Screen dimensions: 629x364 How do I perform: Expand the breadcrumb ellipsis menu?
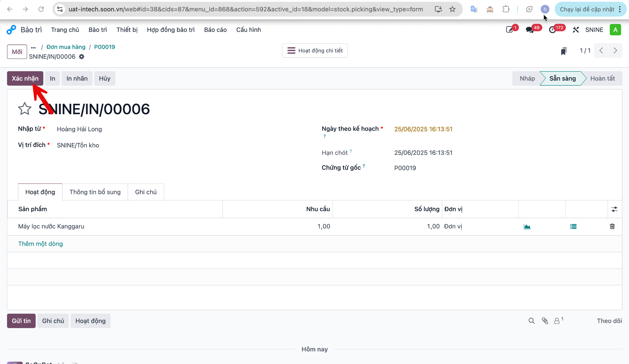(x=33, y=47)
